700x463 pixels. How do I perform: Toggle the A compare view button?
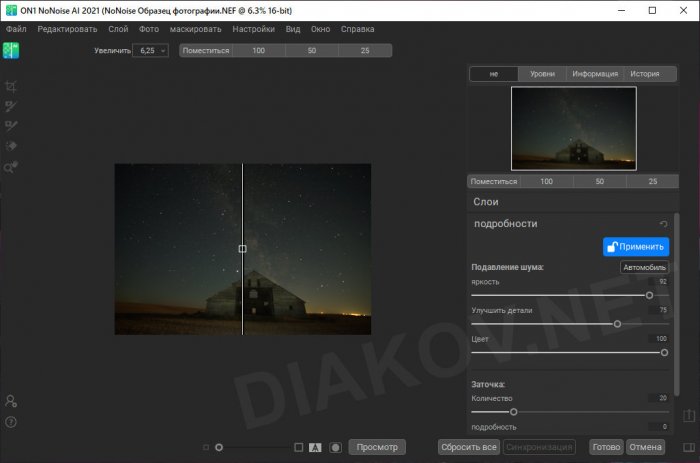tap(315, 447)
